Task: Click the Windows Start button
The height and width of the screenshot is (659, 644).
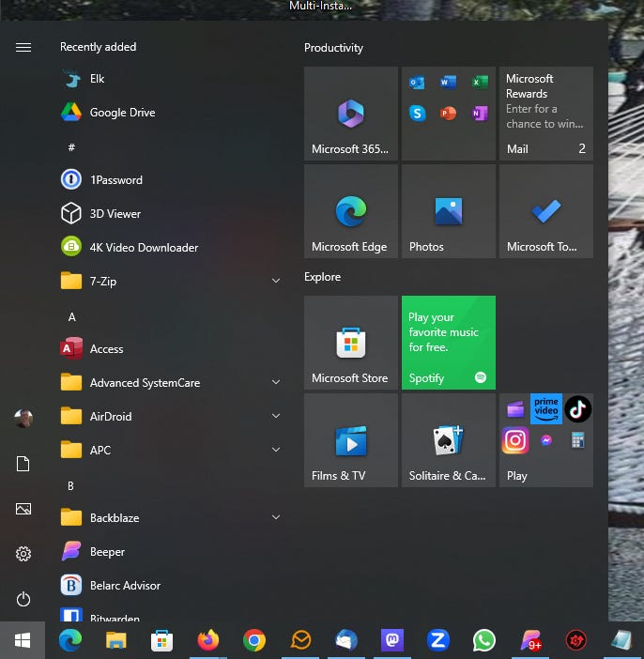Action: click(x=23, y=640)
